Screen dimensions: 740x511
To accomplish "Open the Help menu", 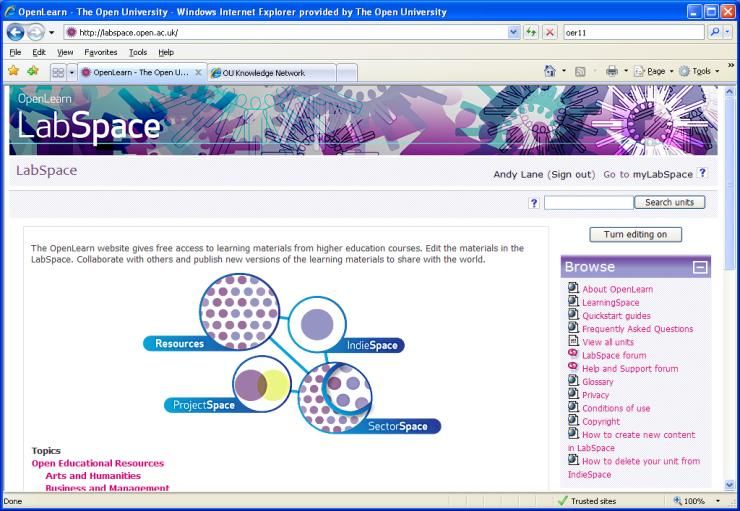I will (166, 52).
